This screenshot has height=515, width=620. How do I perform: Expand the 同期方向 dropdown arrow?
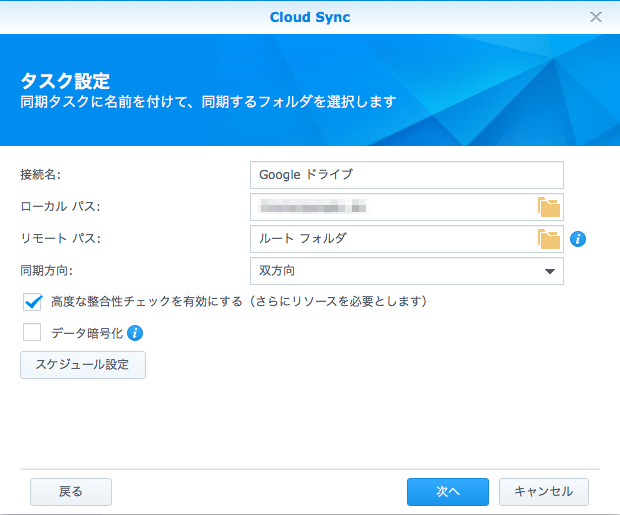(549, 271)
